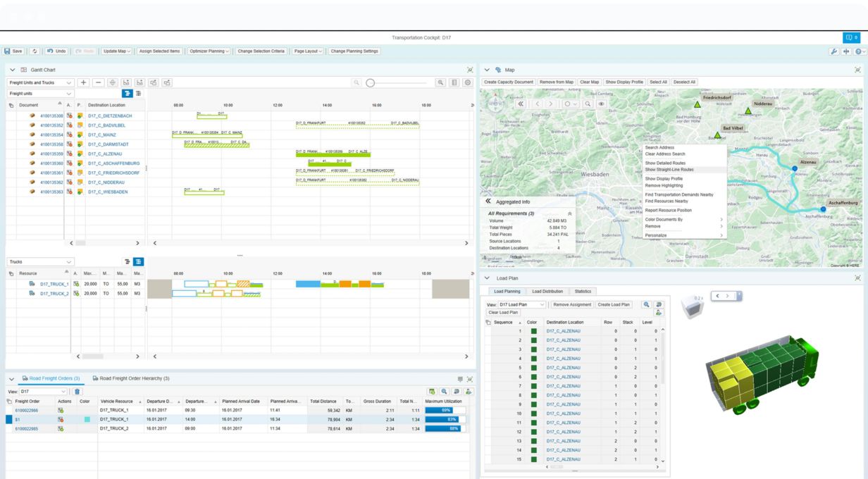Screen dimensions: 868x479
Task: Open the Optimizer Planning dropdown
Action: pos(209,51)
